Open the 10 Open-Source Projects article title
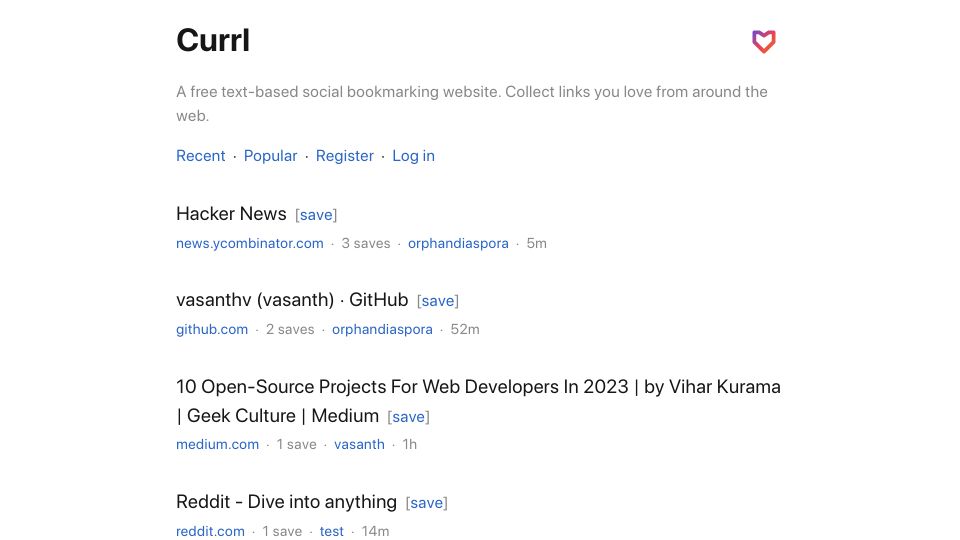 pyautogui.click(x=478, y=401)
